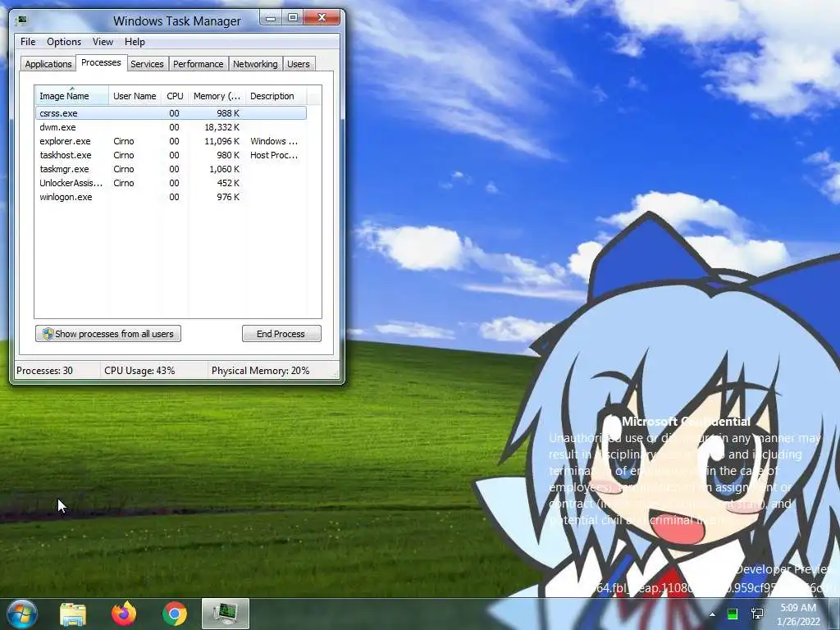The image size is (840, 630).
Task: Select the explorer.exe process row
Action: (171, 141)
